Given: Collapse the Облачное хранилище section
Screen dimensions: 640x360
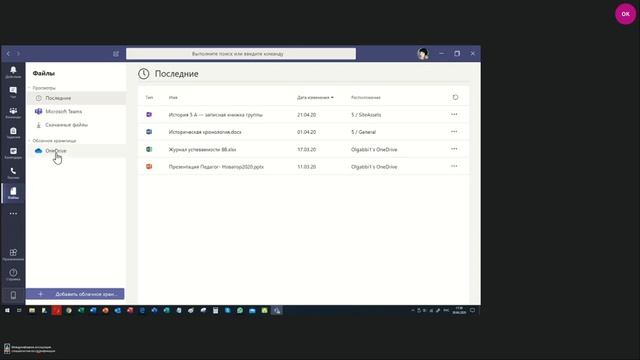Looking at the screenshot, I should coord(29,141).
